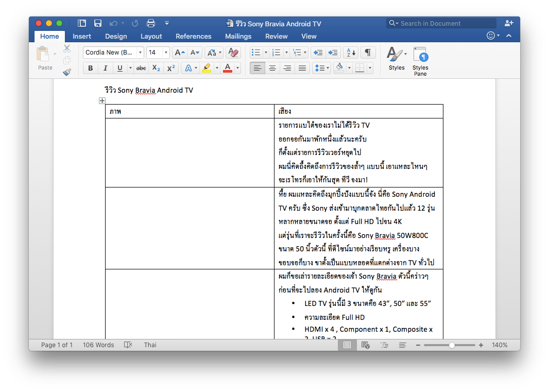The width and height of the screenshot is (549, 392).
Task: Toggle Bold formatting
Action: click(91, 68)
